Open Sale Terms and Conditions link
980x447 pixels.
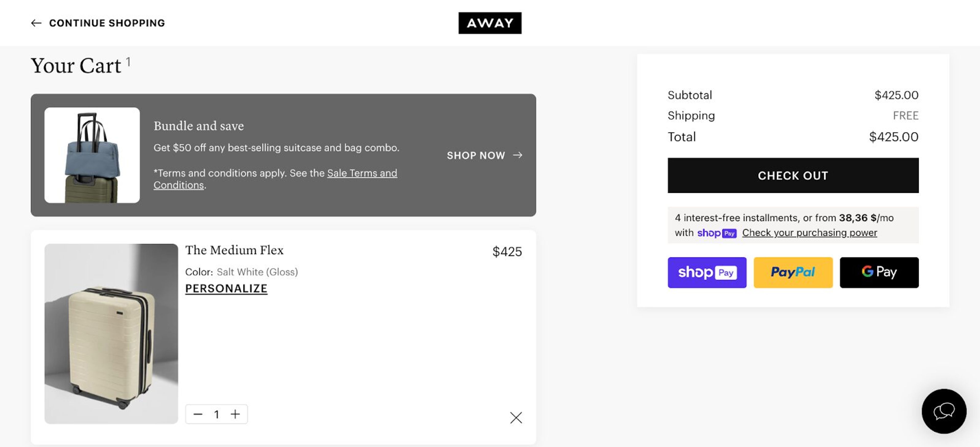point(361,173)
